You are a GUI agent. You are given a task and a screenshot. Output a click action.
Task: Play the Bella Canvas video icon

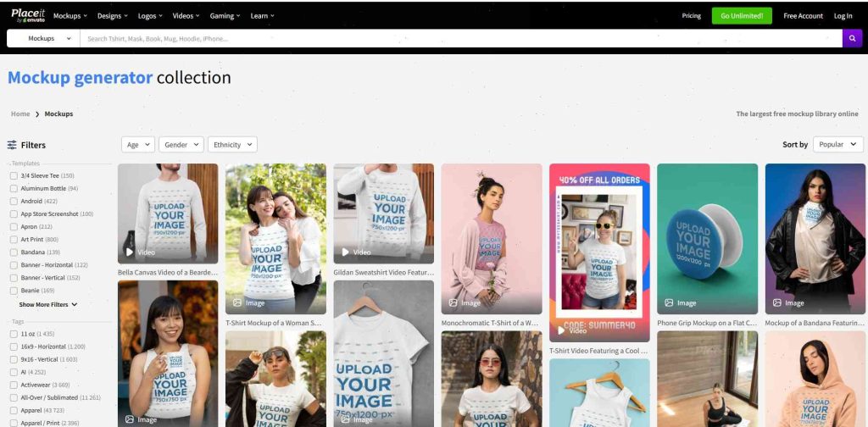(x=130, y=252)
